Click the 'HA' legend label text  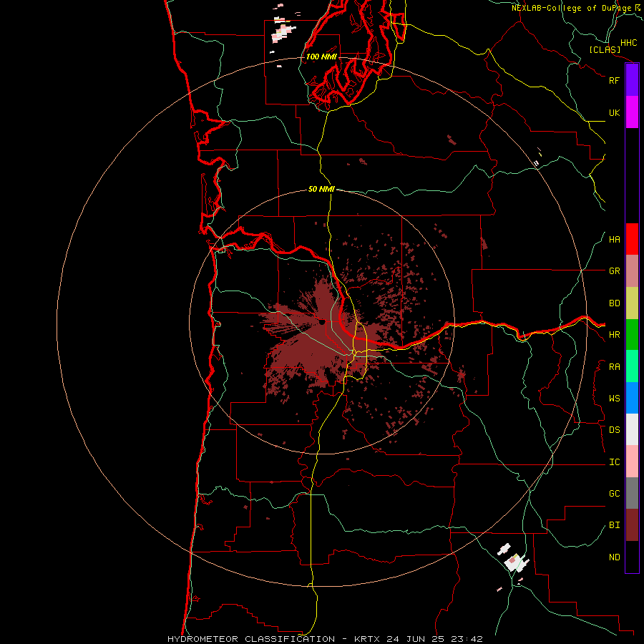pos(614,240)
